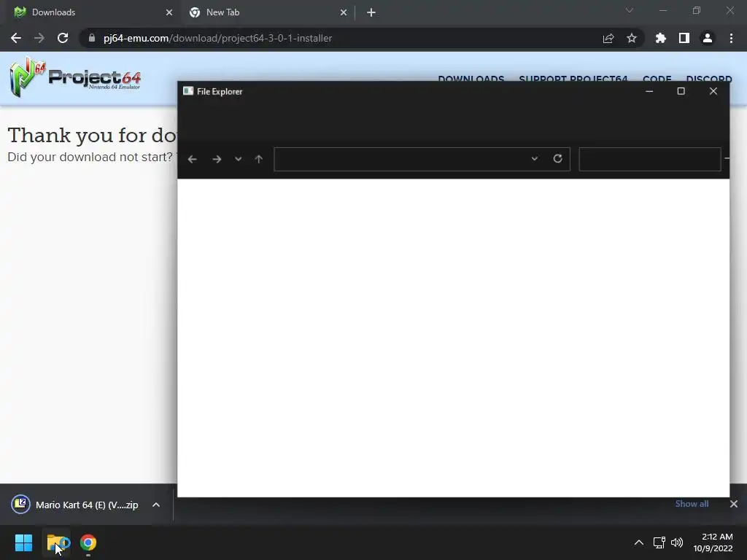Go back in File Explorer
Screen dimensions: 747x560
click(193, 159)
